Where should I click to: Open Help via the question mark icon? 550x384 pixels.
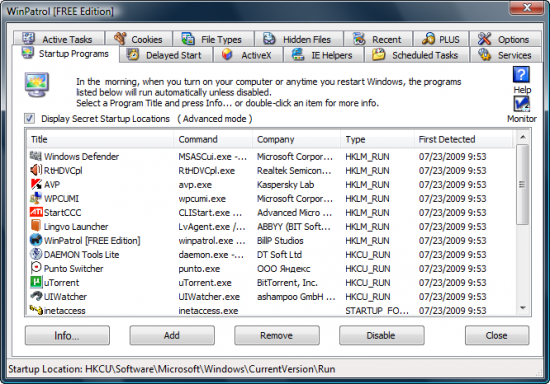[x=521, y=75]
